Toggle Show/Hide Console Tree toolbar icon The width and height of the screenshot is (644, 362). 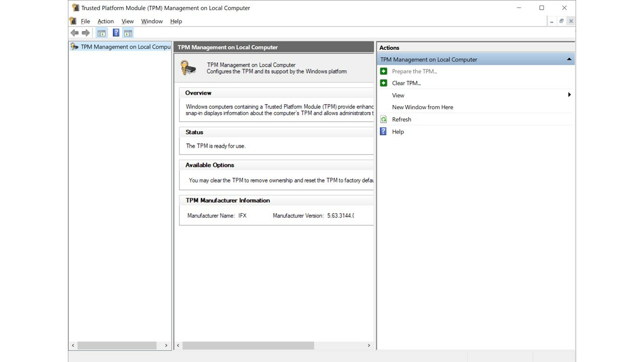102,33
